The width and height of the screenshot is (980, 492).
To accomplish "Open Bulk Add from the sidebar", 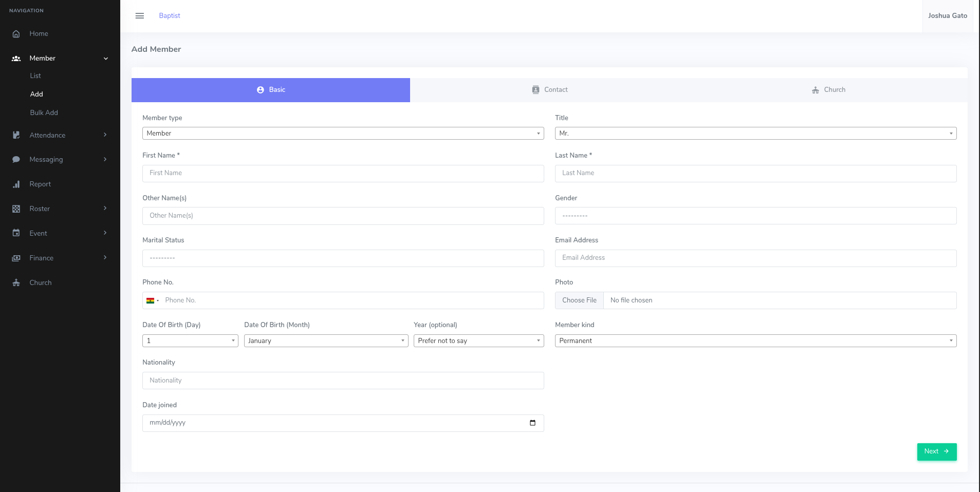I will (x=44, y=112).
